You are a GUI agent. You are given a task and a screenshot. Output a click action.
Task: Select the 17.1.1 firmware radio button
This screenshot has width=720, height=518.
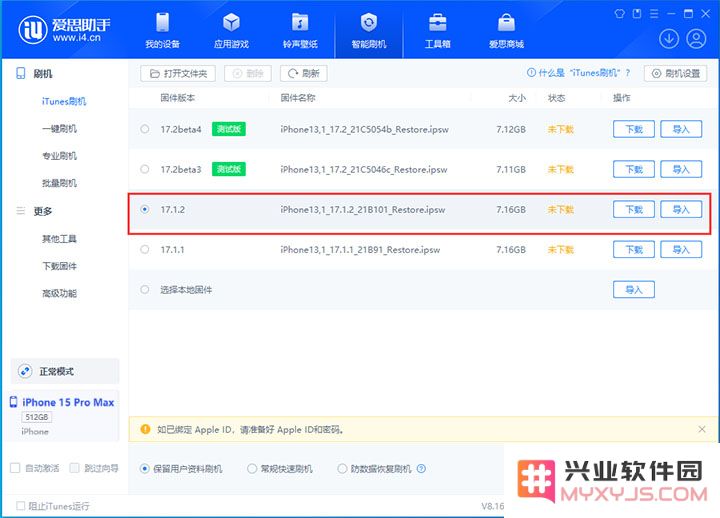(x=145, y=249)
